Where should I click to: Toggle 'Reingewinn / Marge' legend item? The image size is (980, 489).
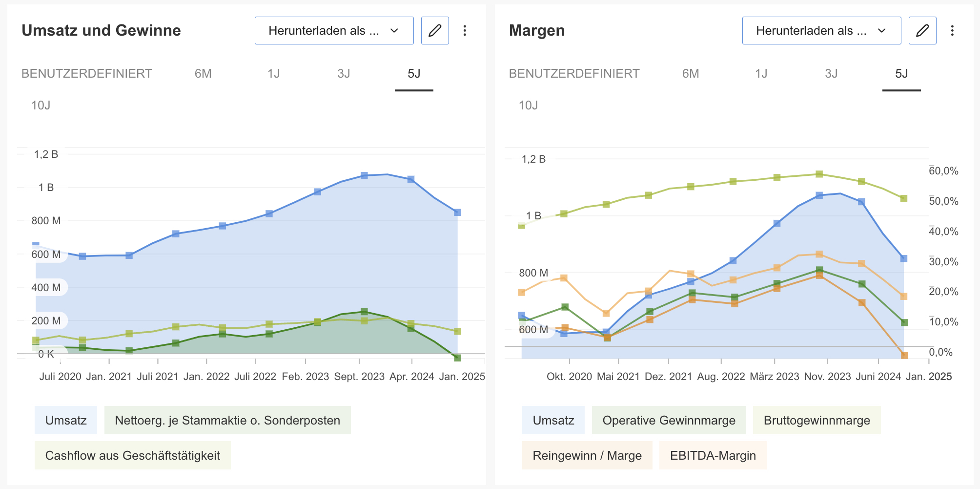click(x=587, y=455)
